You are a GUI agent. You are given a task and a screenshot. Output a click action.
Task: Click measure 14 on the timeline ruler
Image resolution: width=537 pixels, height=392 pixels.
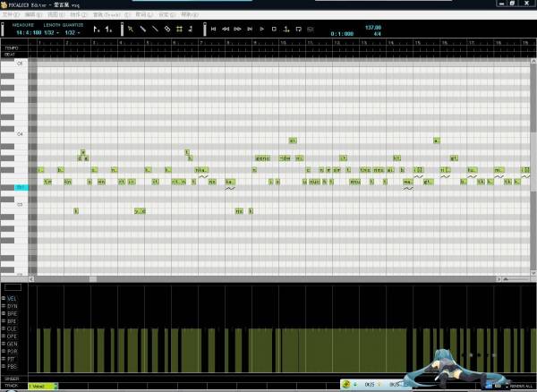(390, 43)
